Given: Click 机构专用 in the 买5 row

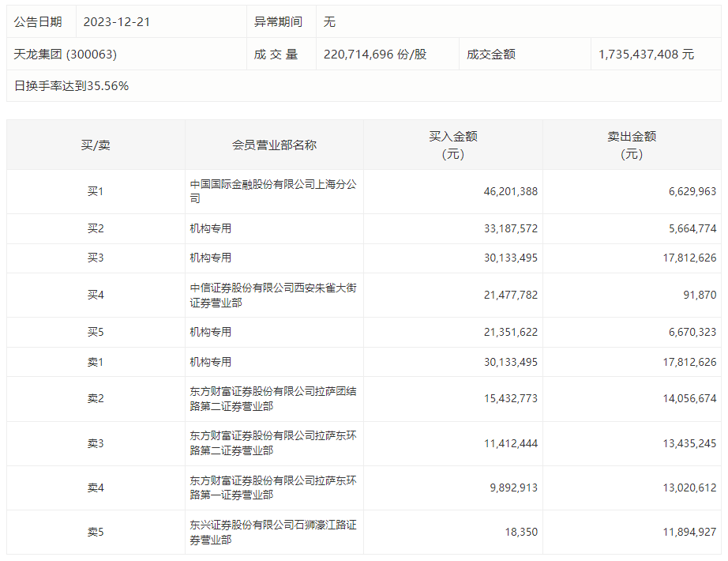Looking at the screenshot, I should [x=210, y=333].
